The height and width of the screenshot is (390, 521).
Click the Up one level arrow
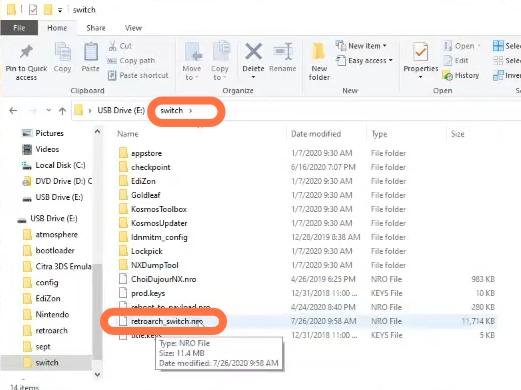[x=62, y=111]
